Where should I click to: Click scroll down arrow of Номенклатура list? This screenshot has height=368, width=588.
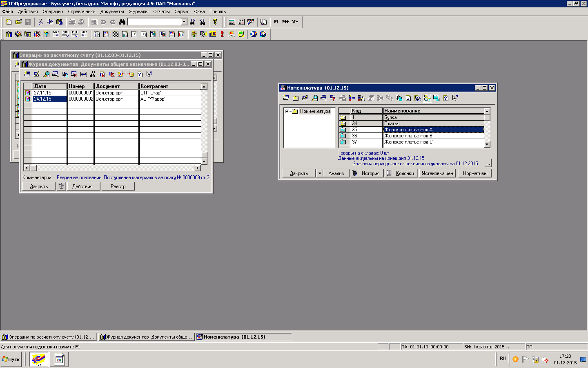(487, 144)
